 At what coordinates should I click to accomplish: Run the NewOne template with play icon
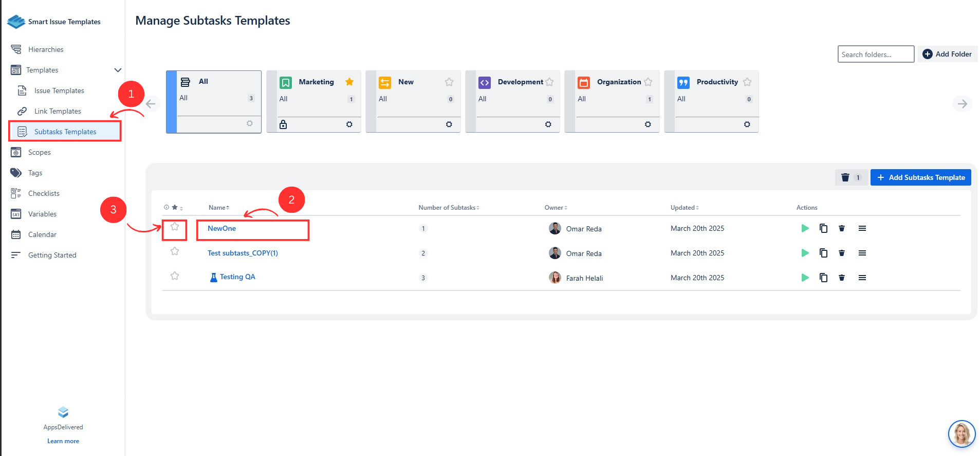click(x=805, y=228)
